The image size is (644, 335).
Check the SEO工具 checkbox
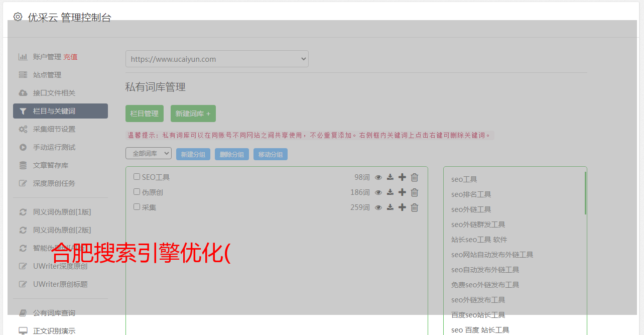pos(137,177)
